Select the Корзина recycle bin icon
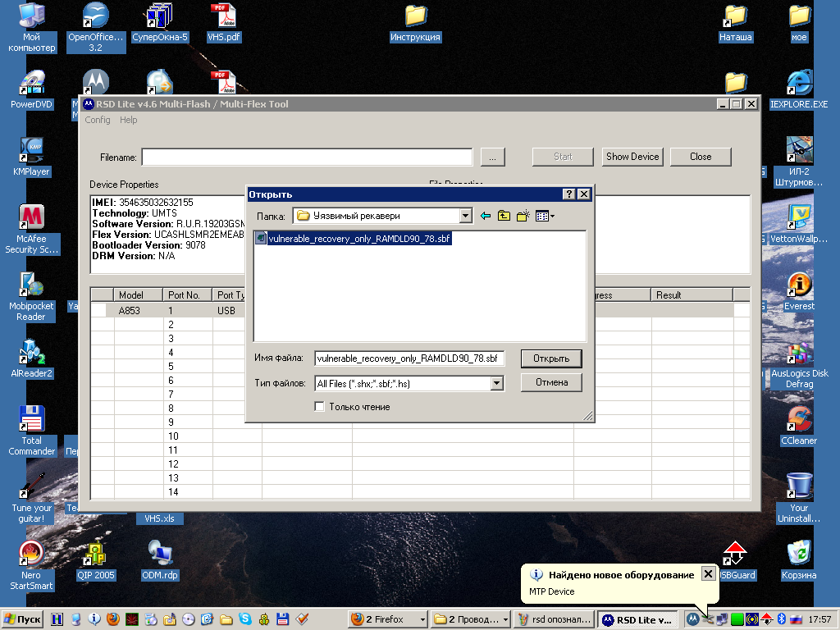The image size is (840, 630). tap(799, 561)
